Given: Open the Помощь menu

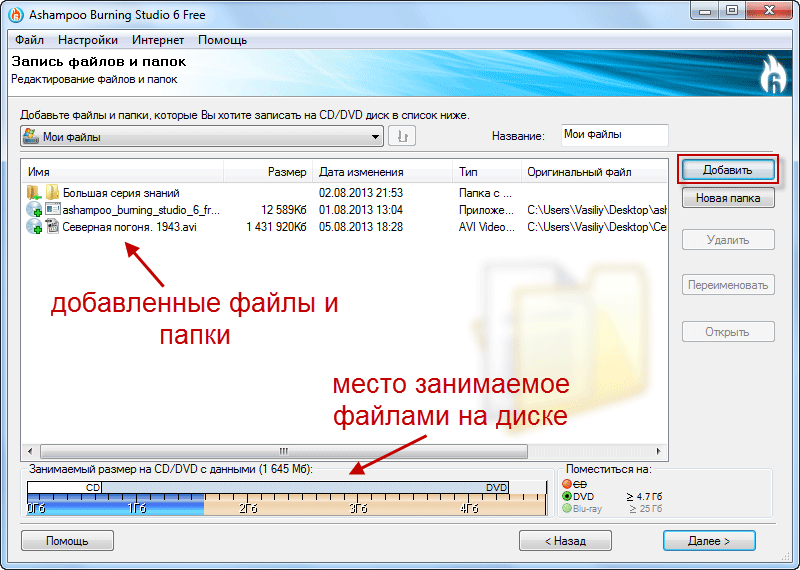Looking at the screenshot, I should click(x=222, y=40).
